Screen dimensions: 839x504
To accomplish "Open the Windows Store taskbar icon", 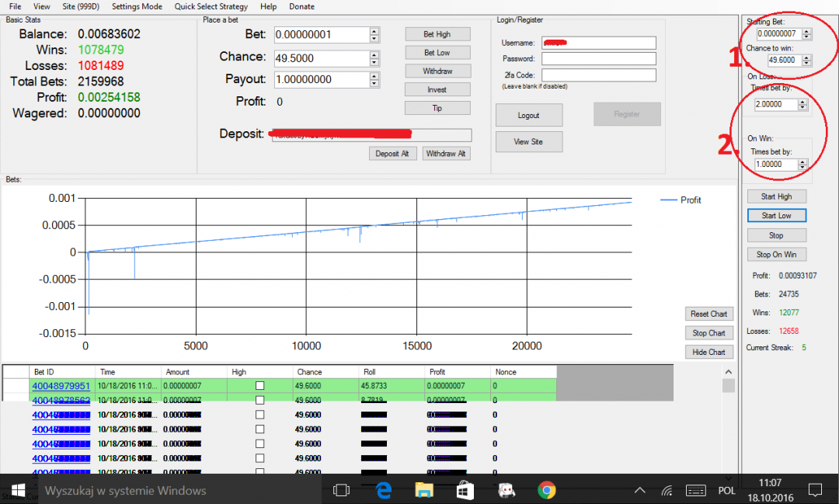I will [x=465, y=490].
